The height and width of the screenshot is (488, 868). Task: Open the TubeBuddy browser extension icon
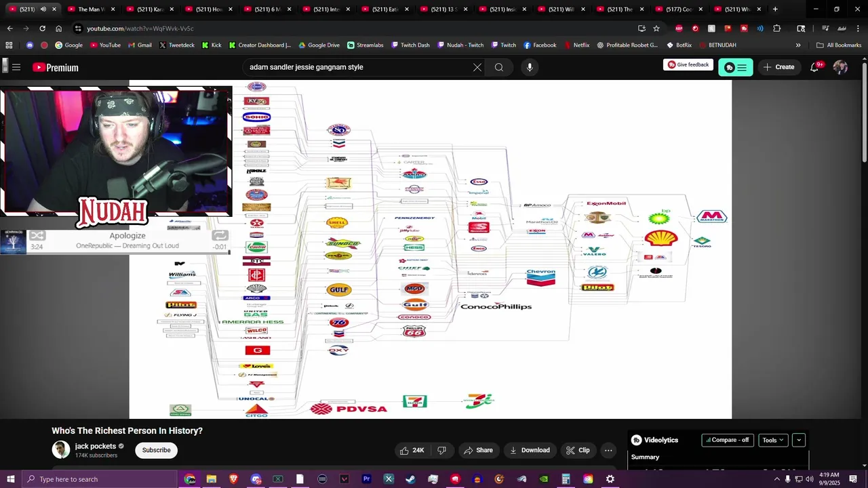click(x=744, y=28)
